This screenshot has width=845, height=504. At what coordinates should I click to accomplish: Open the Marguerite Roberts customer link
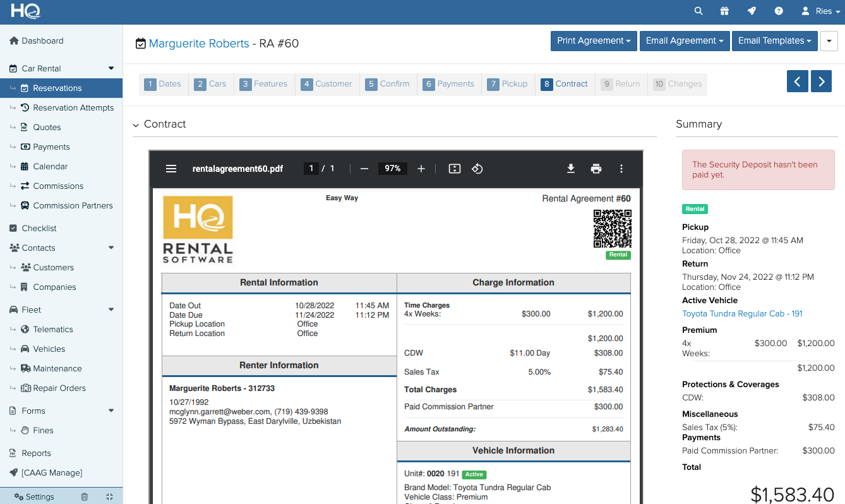pos(199,44)
